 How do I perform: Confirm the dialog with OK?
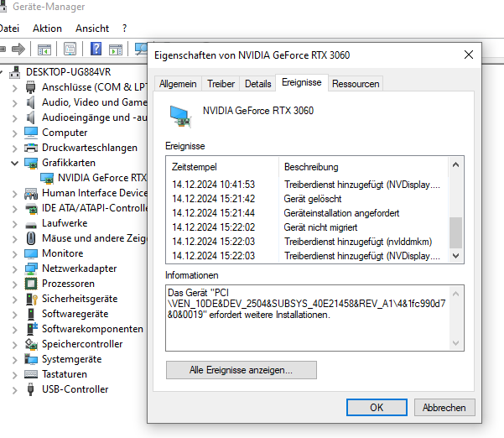click(x=377, y=408)
